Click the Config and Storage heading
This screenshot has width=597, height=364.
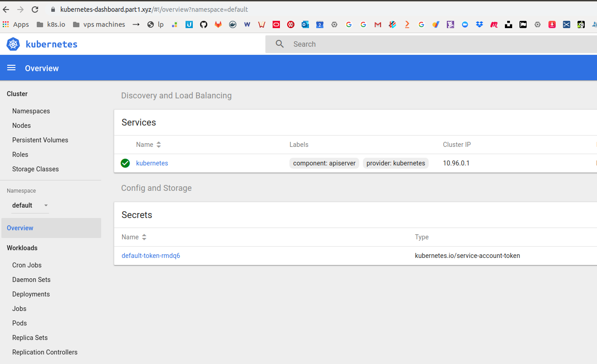coord(157,188)
